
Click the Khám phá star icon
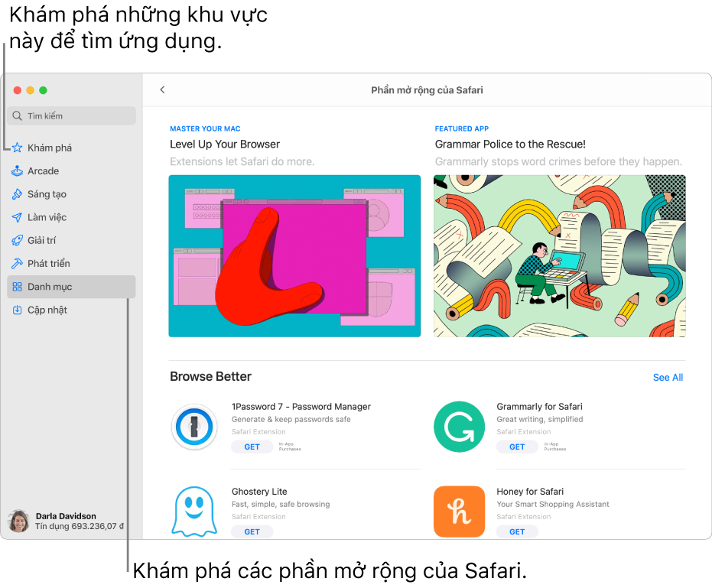point(18,148)
